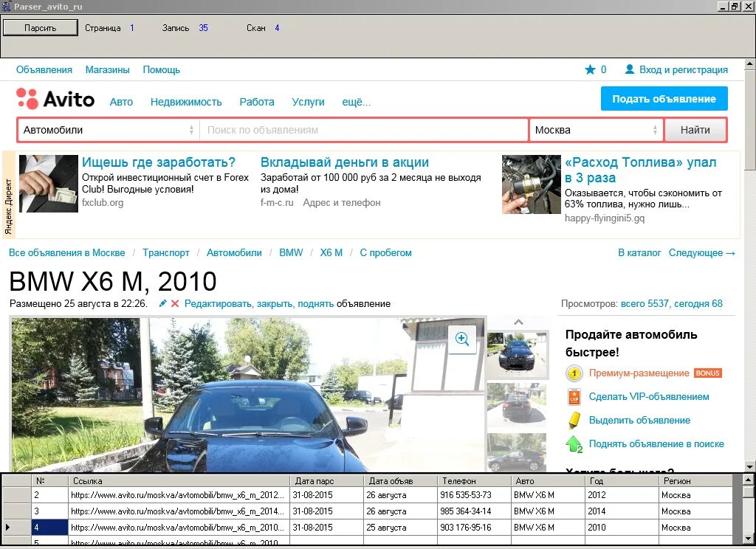The image size is (756, 549).
Task: Click breadcrumb Автомобили
Action: tap(234, 253)
